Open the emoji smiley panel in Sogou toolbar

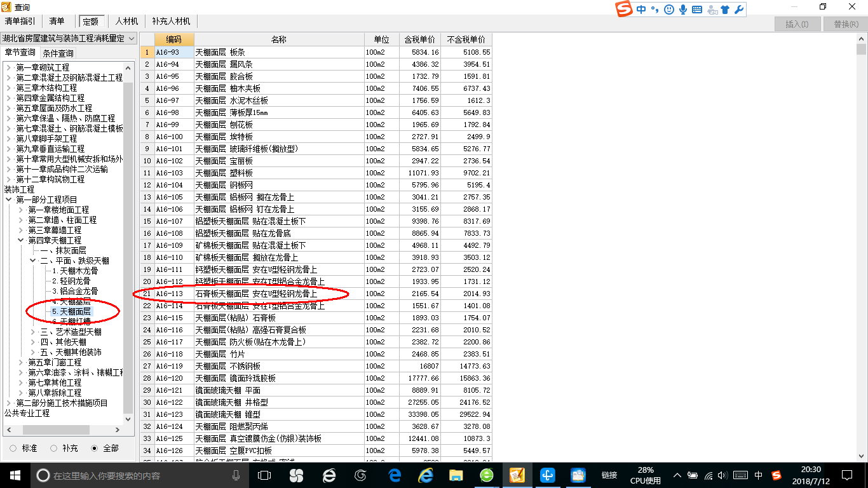(x=668, y=10)
